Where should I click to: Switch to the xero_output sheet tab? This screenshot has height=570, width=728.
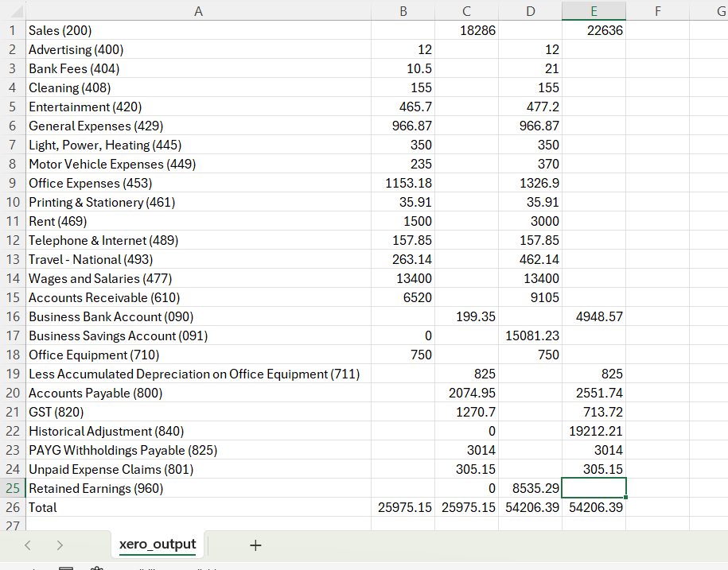[x=157, y=545]
